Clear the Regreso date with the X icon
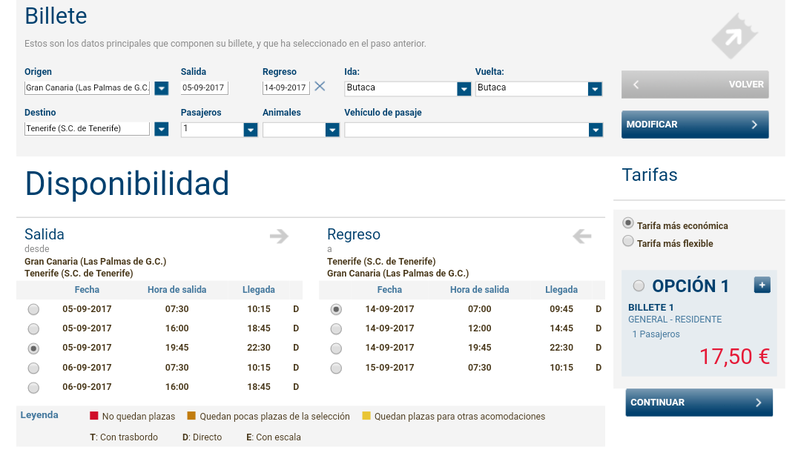The height and width of the screenshot is (450, 800). (320, 87)
